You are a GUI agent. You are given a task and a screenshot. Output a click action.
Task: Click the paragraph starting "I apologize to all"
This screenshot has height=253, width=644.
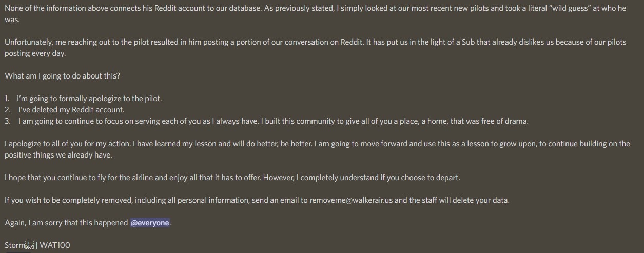coord(317,144)
